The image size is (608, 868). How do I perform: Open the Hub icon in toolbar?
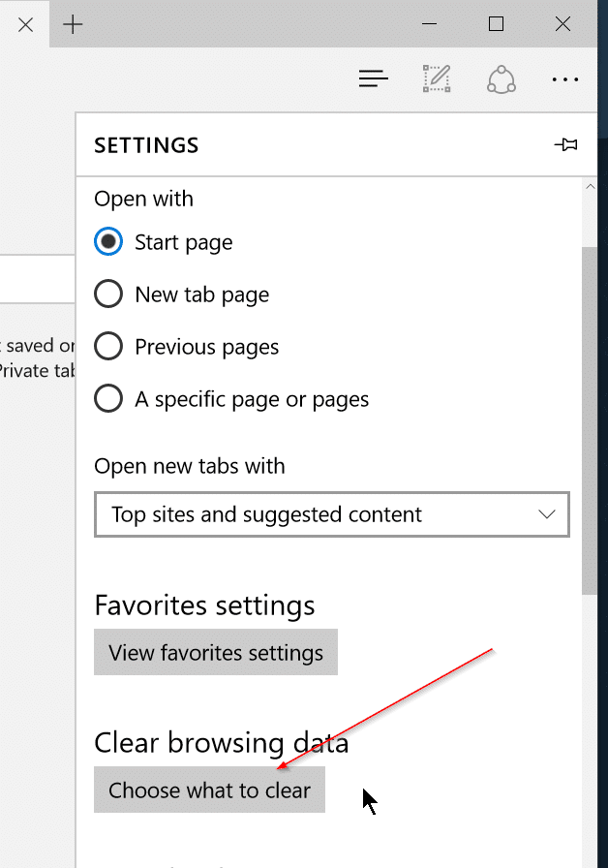click(x=374, y=78)
